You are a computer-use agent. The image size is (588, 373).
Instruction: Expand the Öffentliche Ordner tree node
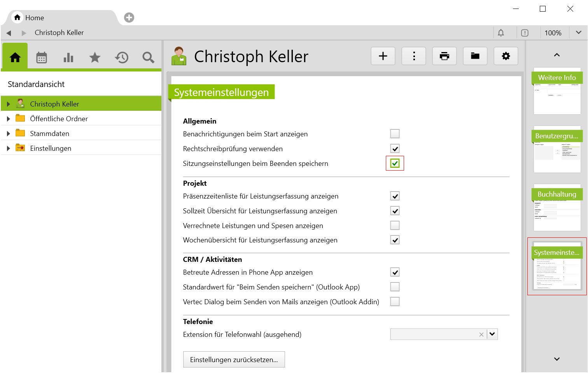8,119
